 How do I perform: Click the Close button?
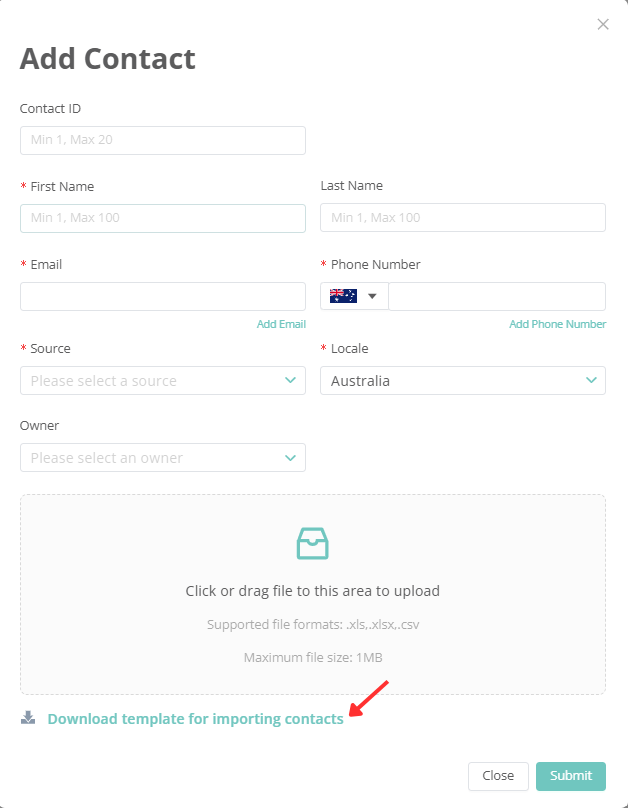498,776
